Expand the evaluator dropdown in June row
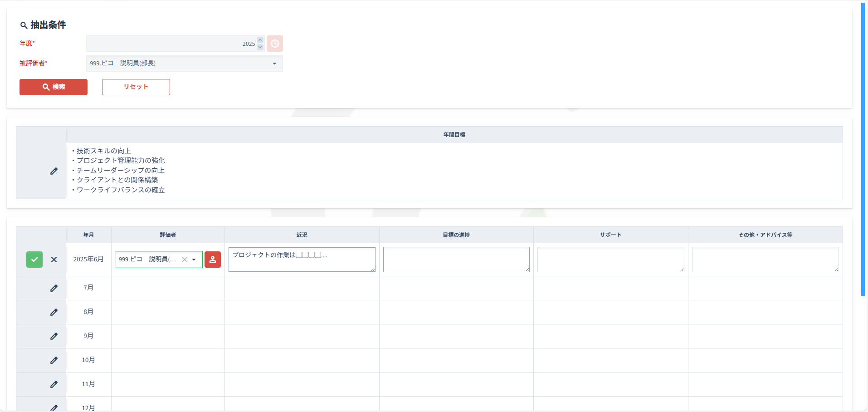The image size is (868, 412). (x=194, y=260)
